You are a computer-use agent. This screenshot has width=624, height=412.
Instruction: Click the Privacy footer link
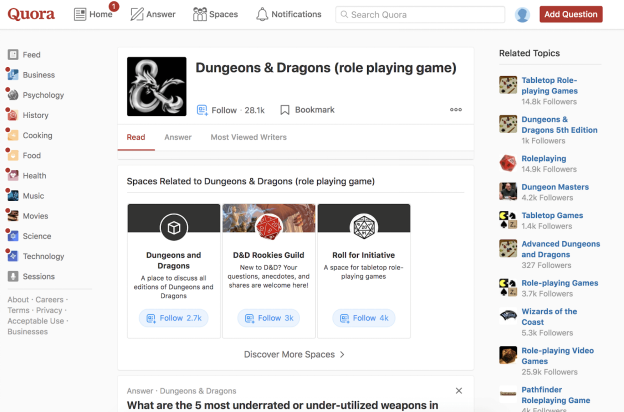[49, 310]
